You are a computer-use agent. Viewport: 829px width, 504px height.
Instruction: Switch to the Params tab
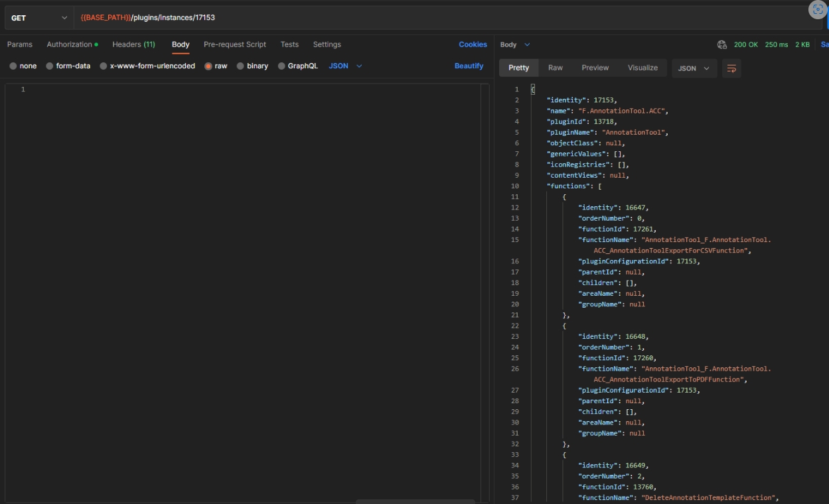click(20, 44)
